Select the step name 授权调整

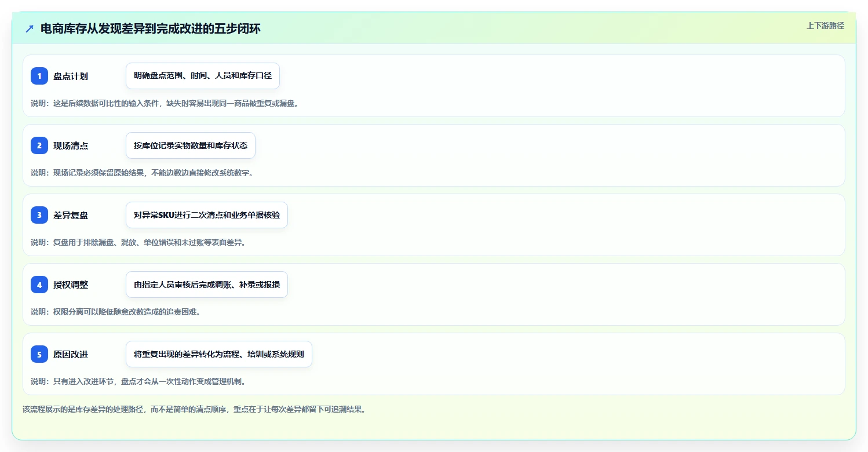71,285
